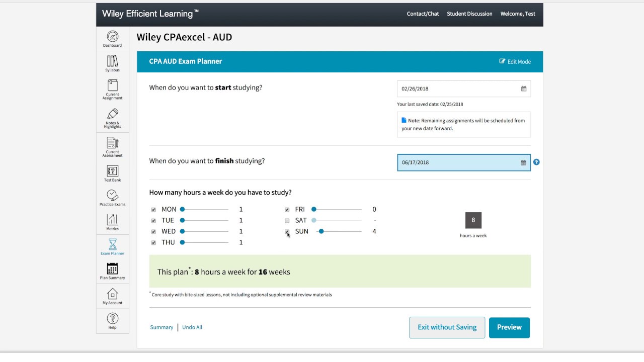Viewport: 644px width, 362px height.
Task: Uncheck the MON checkbox
Action: [x=153, y=210]
